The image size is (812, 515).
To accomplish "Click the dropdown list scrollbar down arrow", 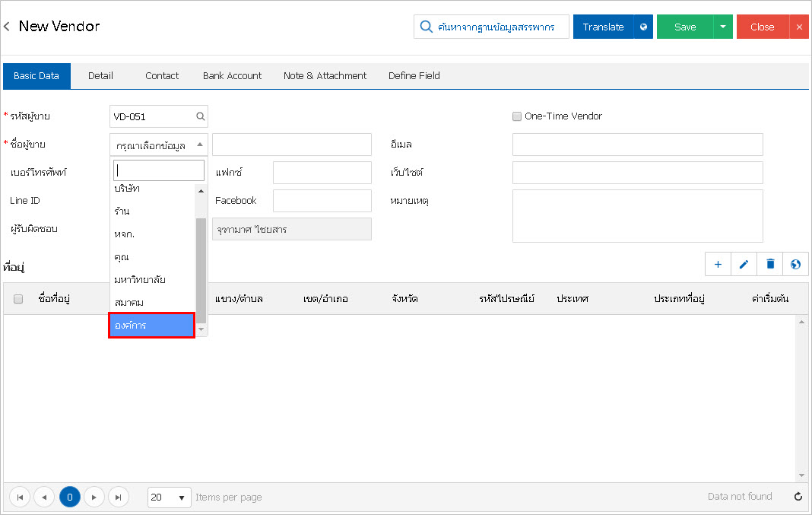I will [201, 329].
